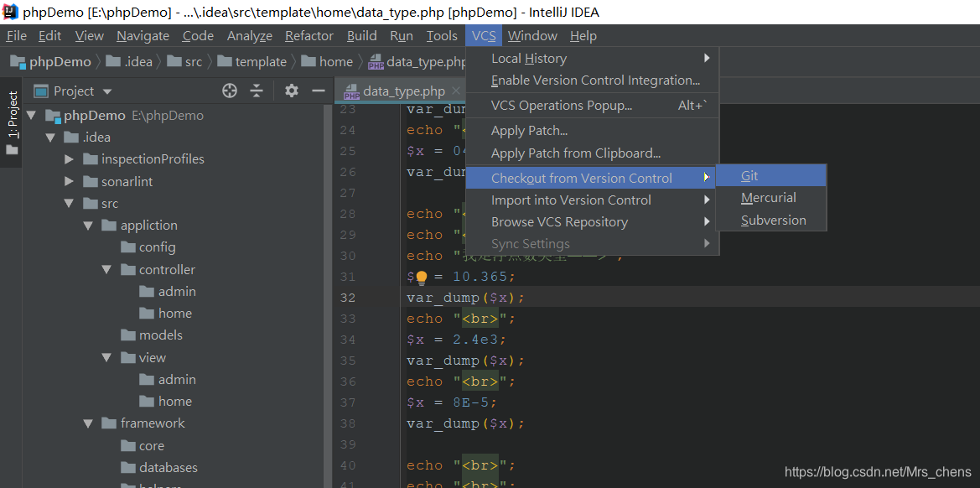Collapse the .idea folder
Viewport: 980px width, 488px height.
pos(50,138)
